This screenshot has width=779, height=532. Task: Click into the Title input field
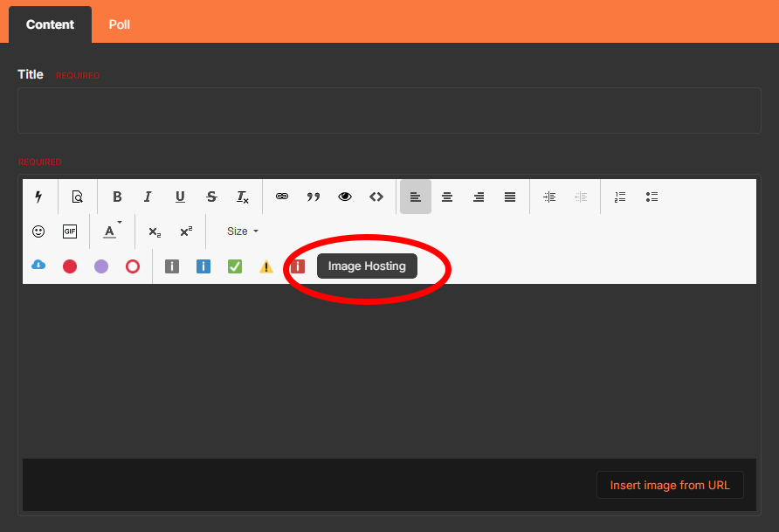tap(389, 110)
